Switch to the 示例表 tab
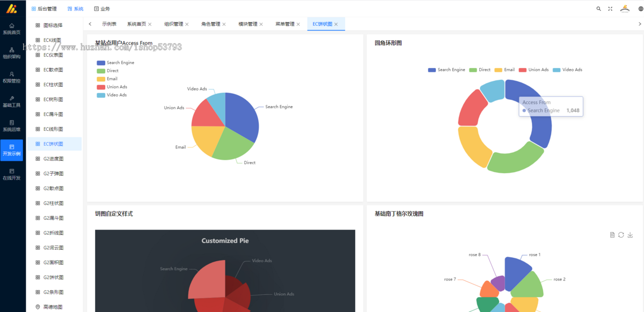This screenshot has height=312, width=644. [109, 24]
